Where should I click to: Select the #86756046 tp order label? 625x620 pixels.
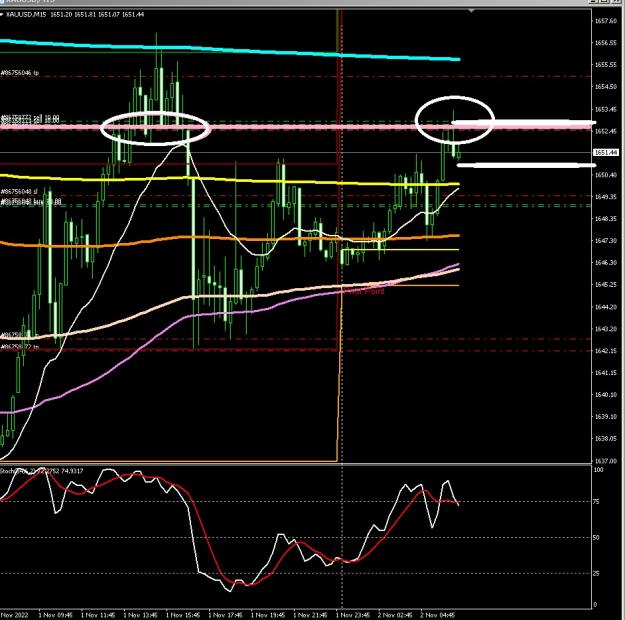(x=20, y=73)
